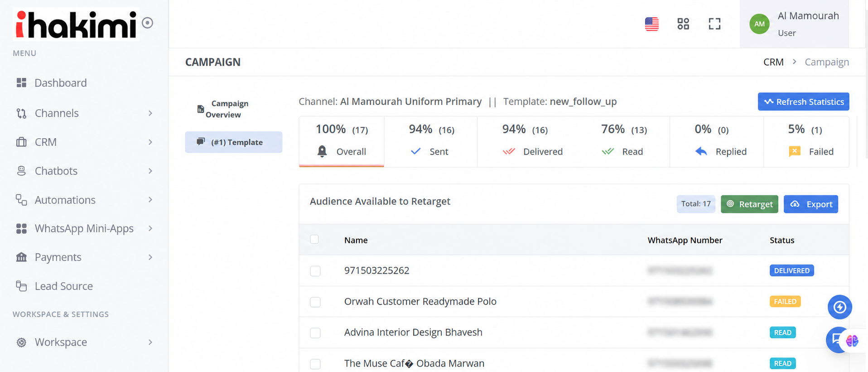Open the language flag selector
The height and width of the screenshot is (372, 868).
(x=651, y=24)
